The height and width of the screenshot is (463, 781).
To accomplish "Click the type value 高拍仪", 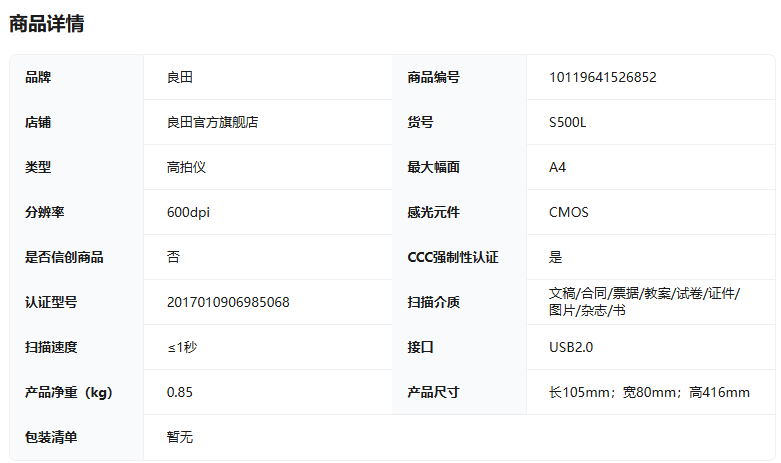I will tap(186, 167).
